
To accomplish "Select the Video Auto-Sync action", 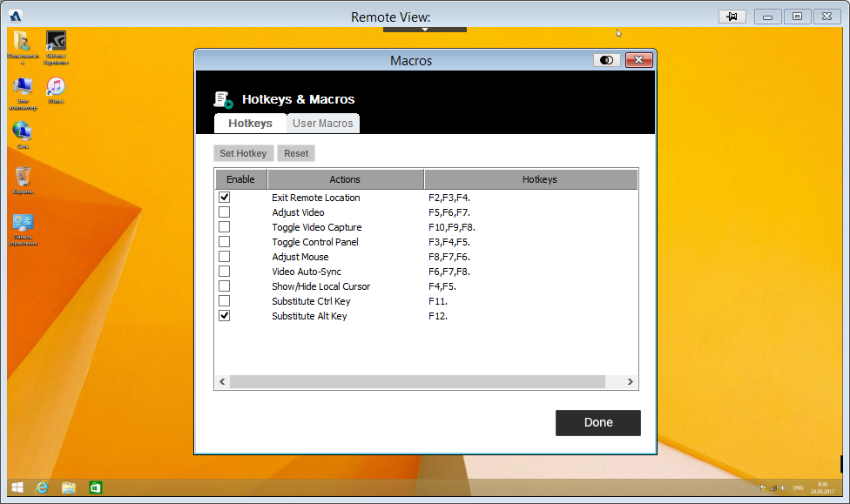I will pyautogui.click(x=307, y=272).
